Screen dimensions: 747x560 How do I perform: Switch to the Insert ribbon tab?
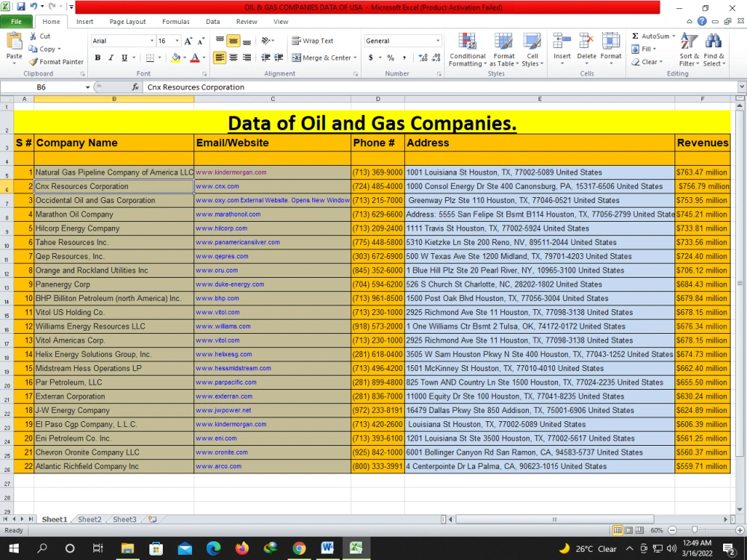tap(85, 22)
